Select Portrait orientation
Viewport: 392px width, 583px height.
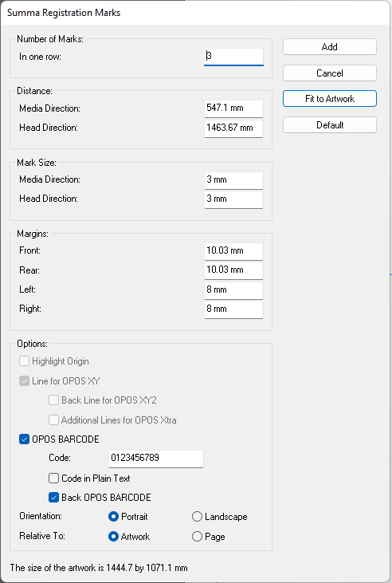coord(113,517)
